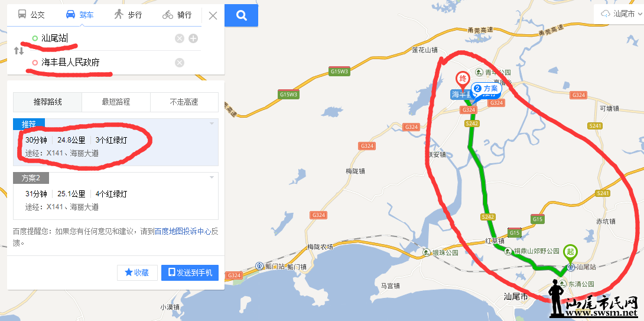Select 骑行 cycling mode
This screenshot has height=321, width=644.
(x=177, y=15)
